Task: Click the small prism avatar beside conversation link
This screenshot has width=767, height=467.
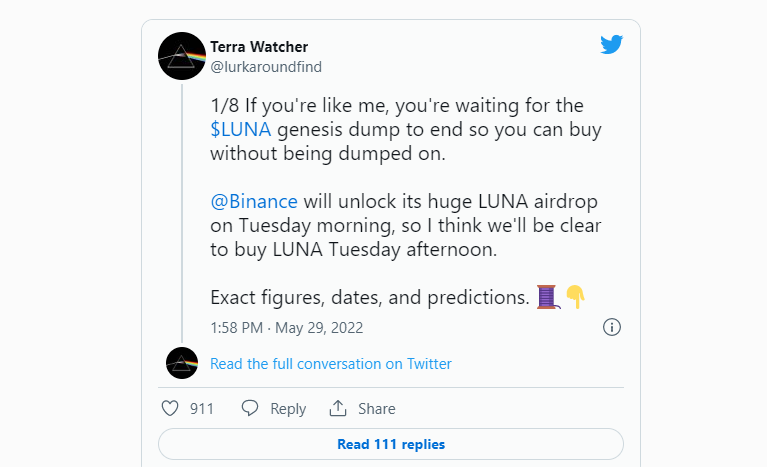Action: point(182,363)
